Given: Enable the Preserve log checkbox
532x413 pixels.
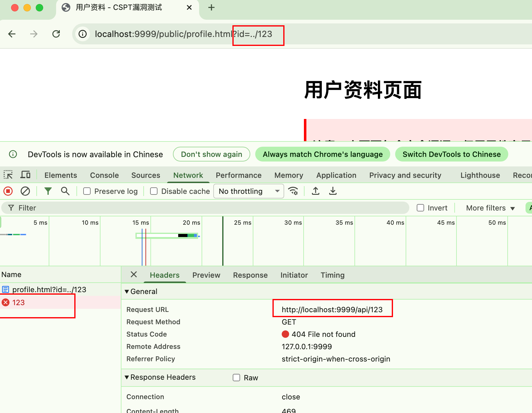Looking at the screenshot, I should click(x=87, y=191).
